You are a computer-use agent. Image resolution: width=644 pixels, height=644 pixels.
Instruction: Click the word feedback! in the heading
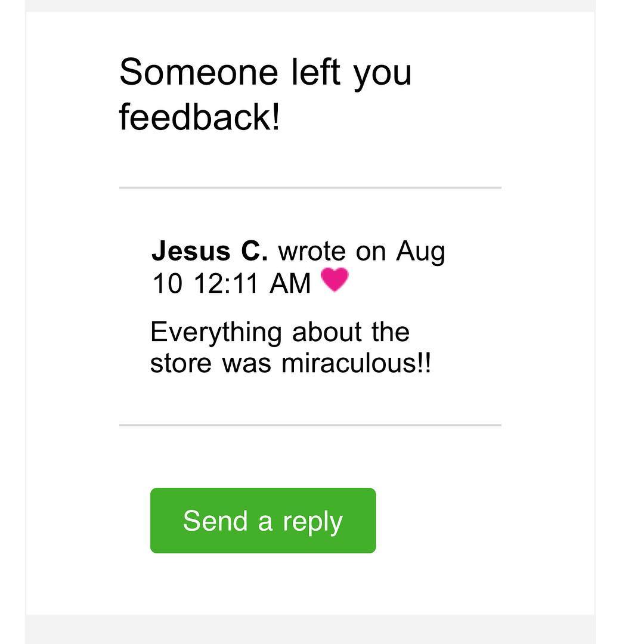[x=199, y=116]
